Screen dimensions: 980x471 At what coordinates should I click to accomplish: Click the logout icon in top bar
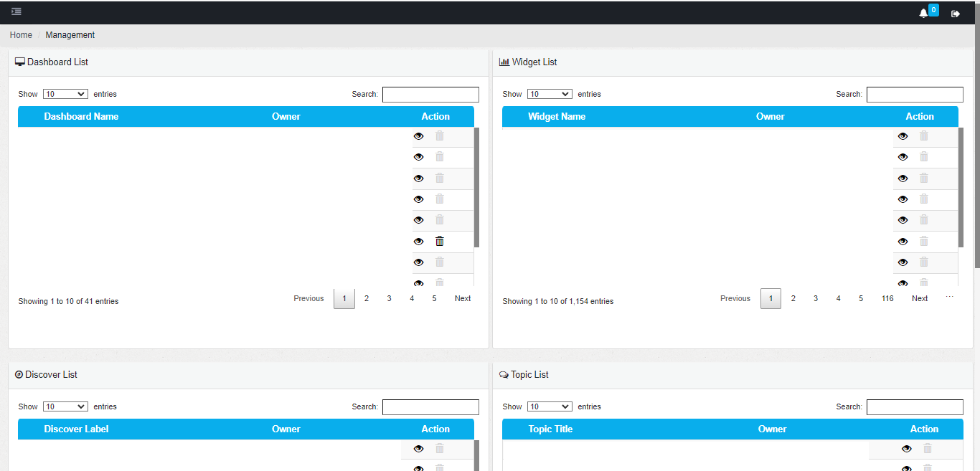tap(956, 14)
